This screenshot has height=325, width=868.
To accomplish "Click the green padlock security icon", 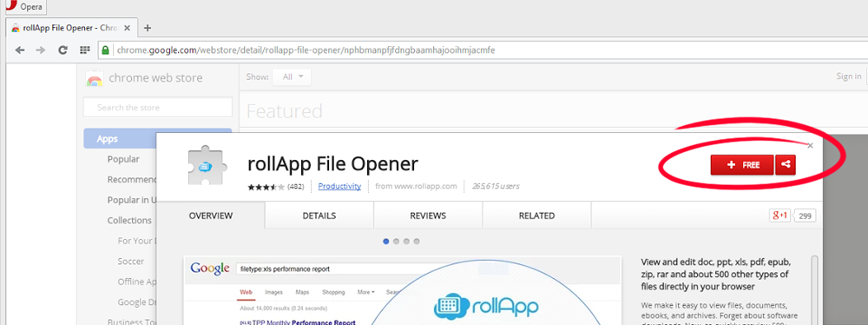I will tap(105, 50).
